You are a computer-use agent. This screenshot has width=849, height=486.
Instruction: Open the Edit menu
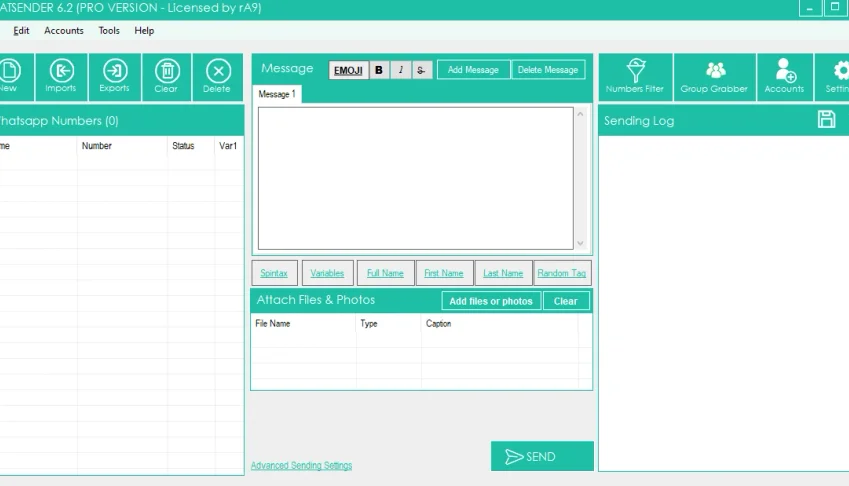pos(21,31)
